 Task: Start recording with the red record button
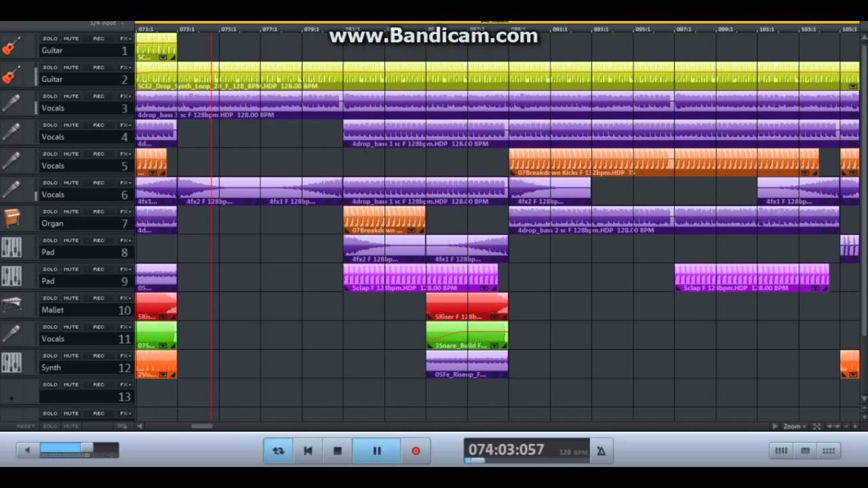416,451
